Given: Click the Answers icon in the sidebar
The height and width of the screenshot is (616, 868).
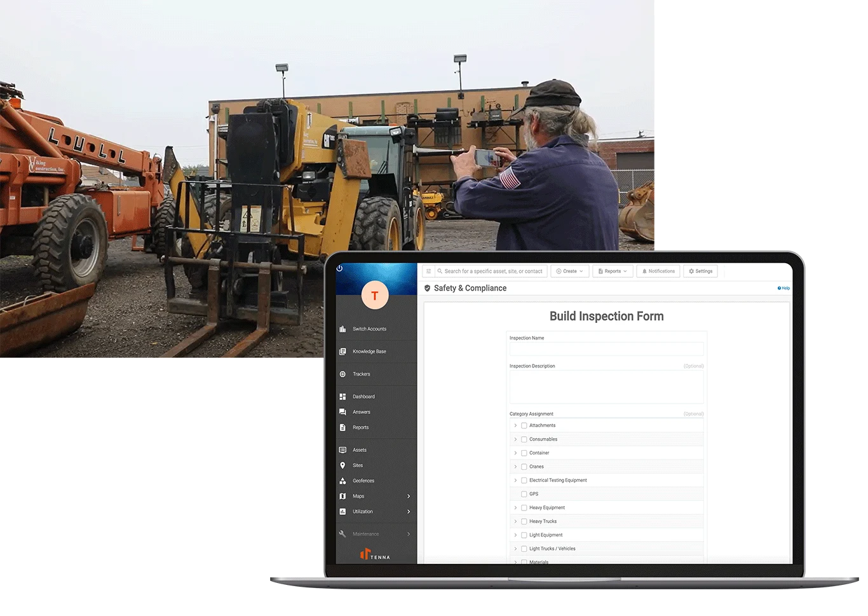Looking at the screenshot, I should point(343,412).
